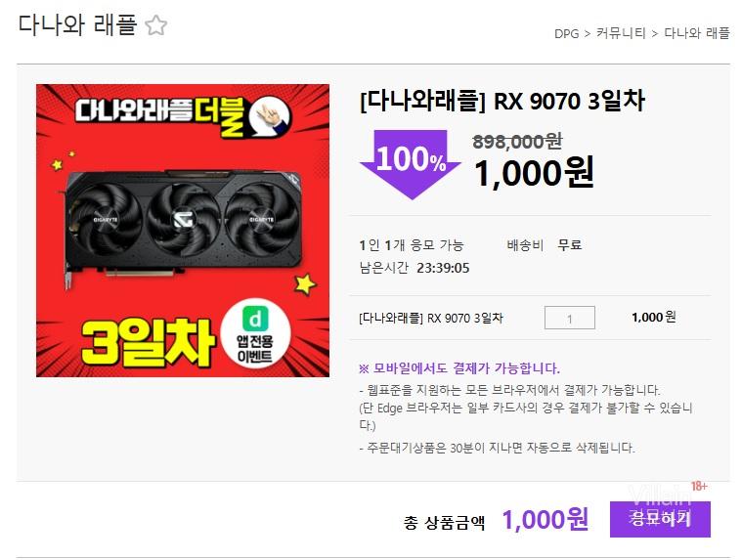This screenshot has width=742, height=560.
Task: Click the item row label RX 9070 3일차
Action: (x=430, y=318)
